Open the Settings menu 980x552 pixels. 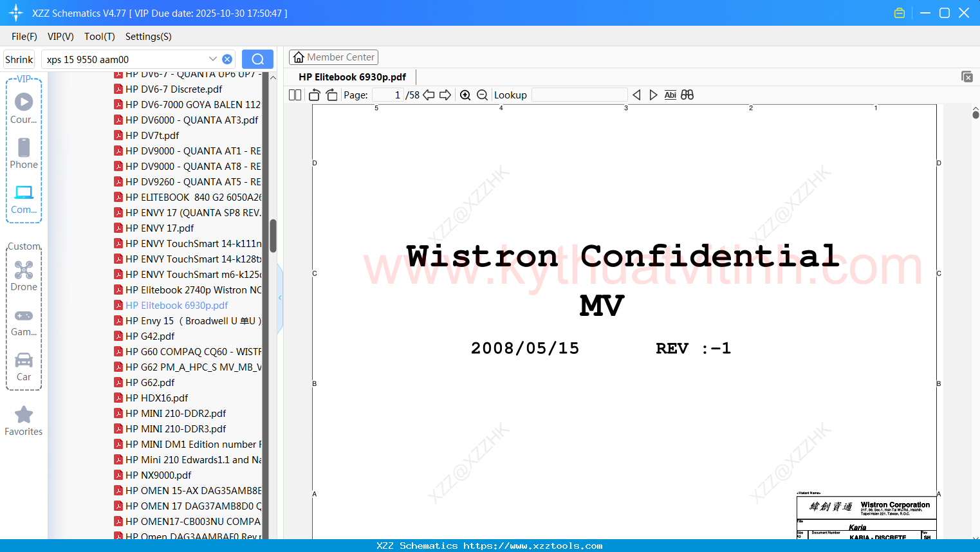149,37
